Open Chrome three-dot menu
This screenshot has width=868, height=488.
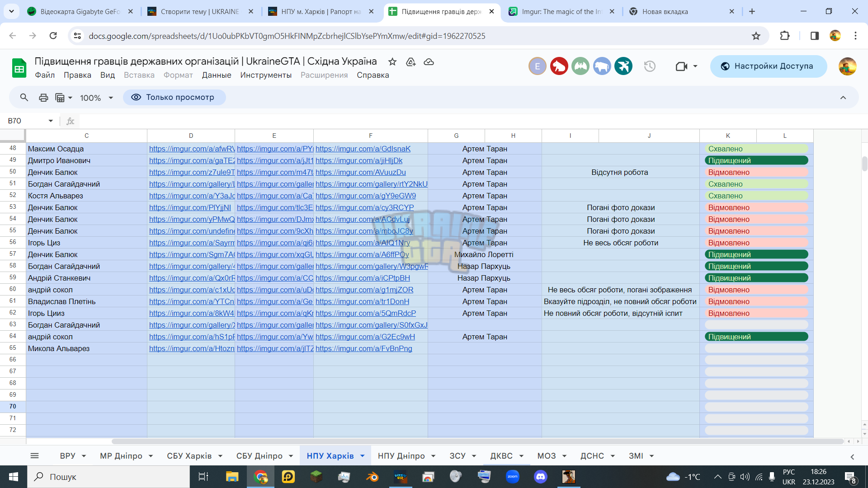[x=855, y=36]
